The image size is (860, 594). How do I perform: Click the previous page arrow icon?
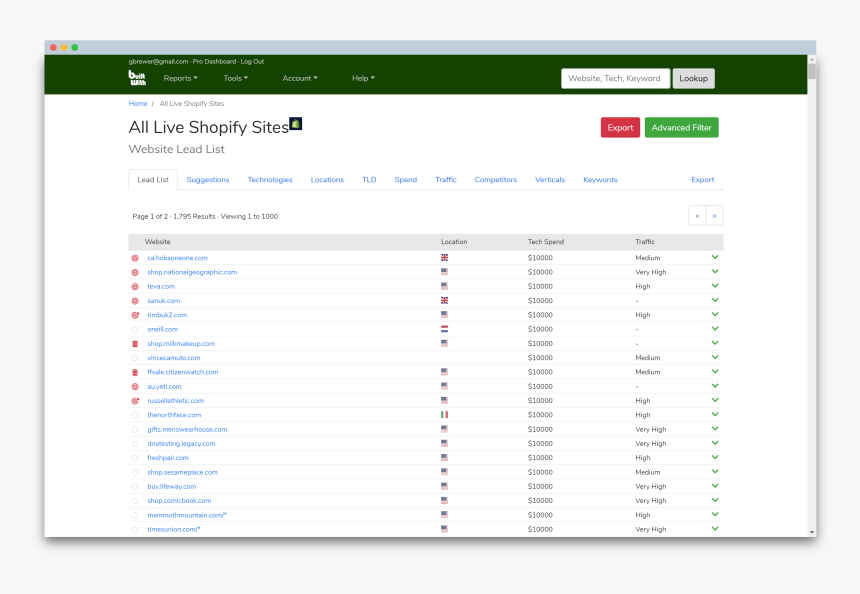click(x=697, y=215)
